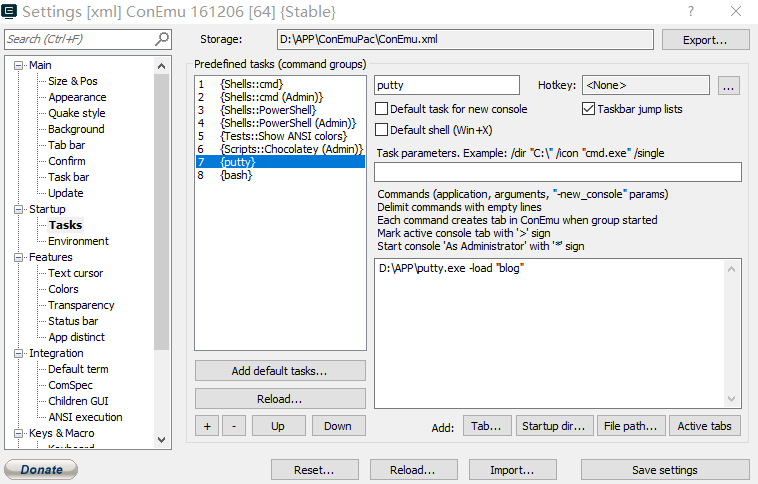Screen dimensions: 758x484
Task: Click the Startup dir... button
Action: click(554, 426)
